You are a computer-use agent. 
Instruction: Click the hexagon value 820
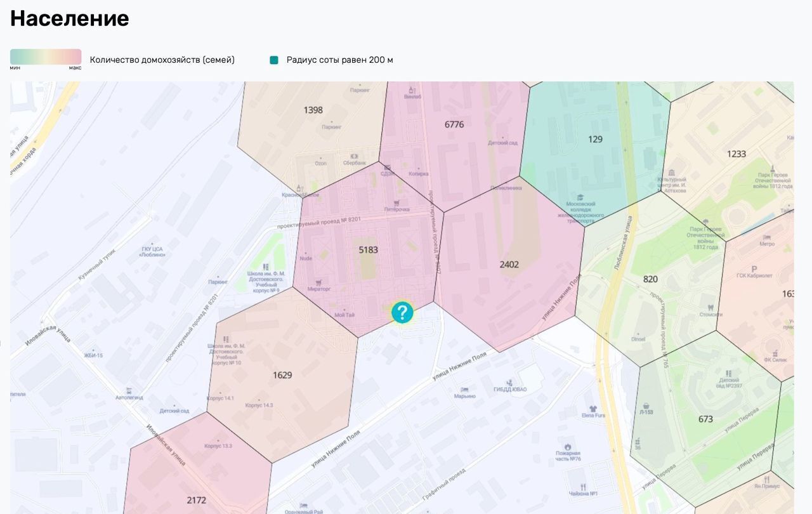coord(650,279)
